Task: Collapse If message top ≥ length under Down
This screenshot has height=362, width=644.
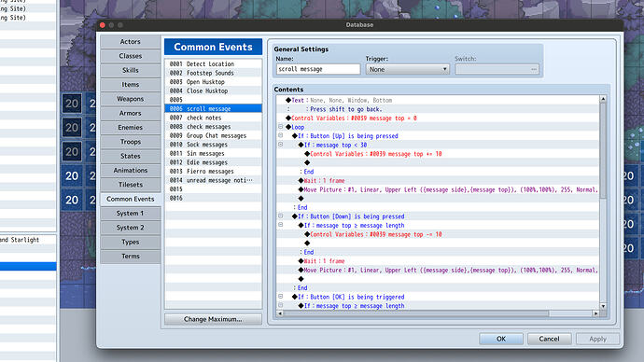Action: tap(281, 225)
